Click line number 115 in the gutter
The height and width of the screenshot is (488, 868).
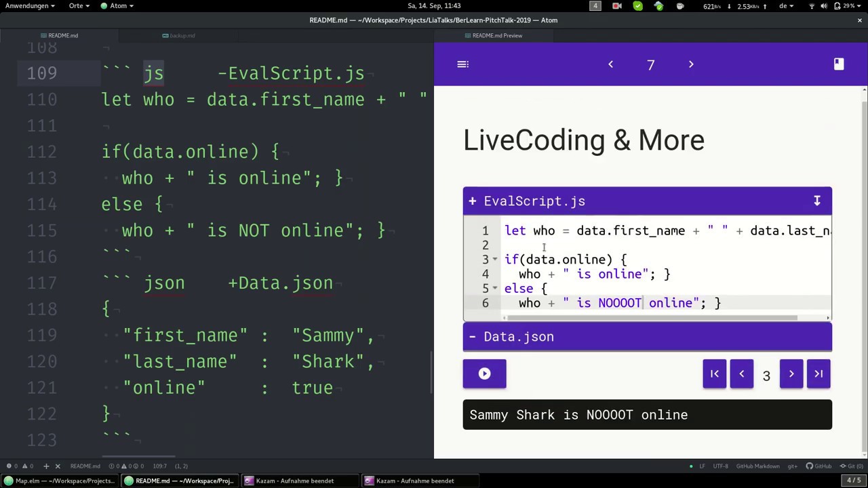coord(42,230)
